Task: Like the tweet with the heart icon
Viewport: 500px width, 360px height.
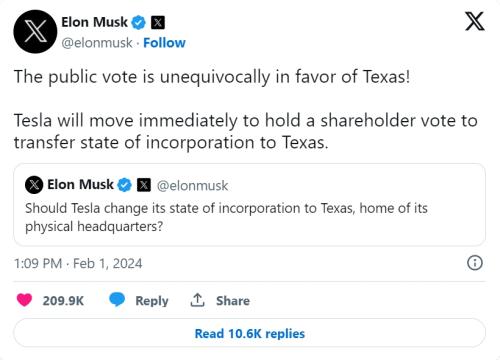Action: pyautogui.click(x=24, y=300)
